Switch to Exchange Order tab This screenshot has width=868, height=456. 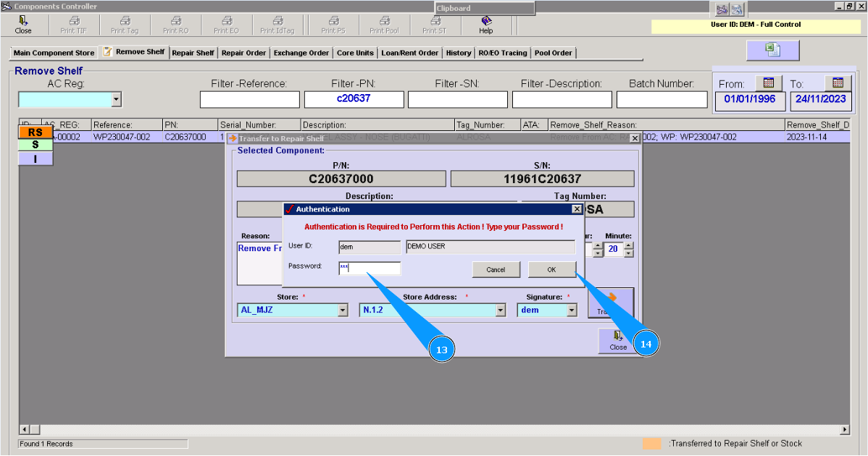301,53
